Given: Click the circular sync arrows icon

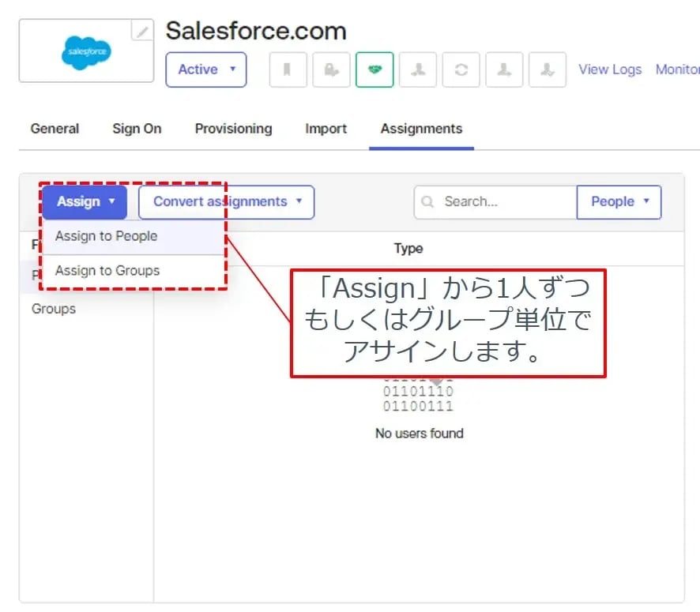Looking at the screenshot, I should (x=461, y=70).
